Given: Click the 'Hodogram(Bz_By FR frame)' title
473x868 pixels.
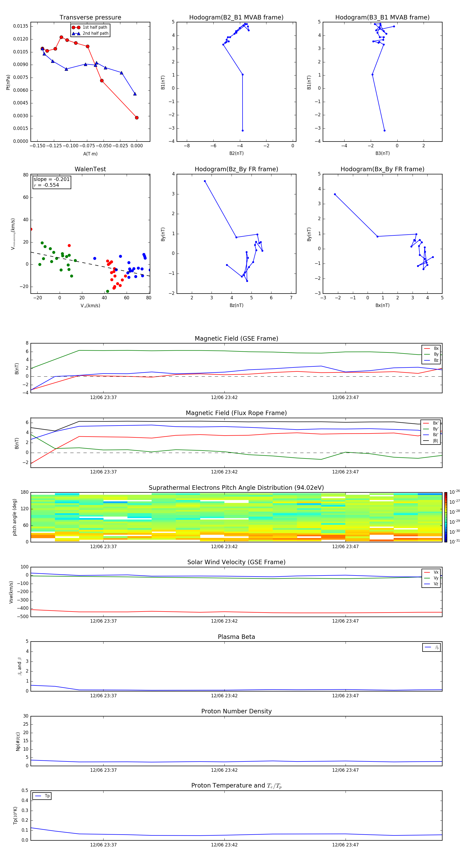Looking at the screenshot, I should [x=236, y=169].
